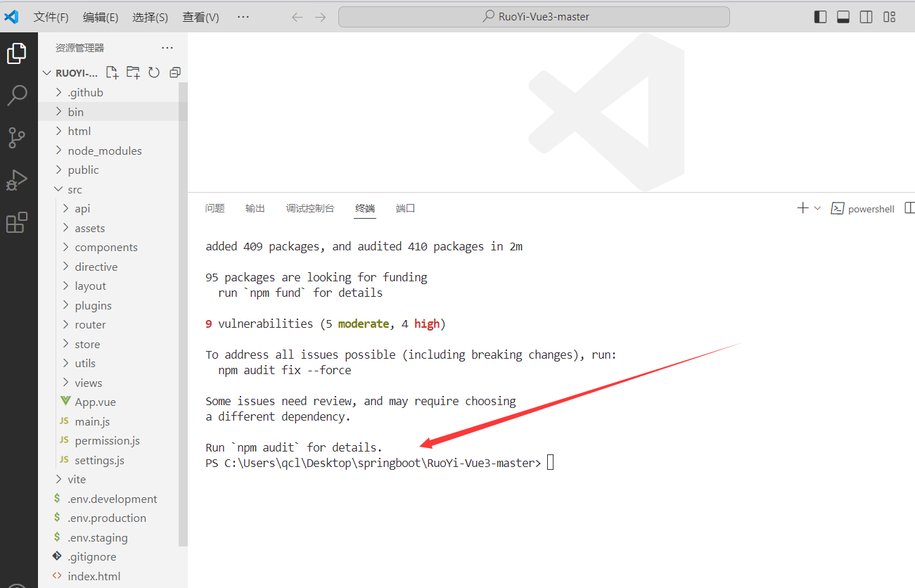Open the Run and Debug view

(17, 180)
